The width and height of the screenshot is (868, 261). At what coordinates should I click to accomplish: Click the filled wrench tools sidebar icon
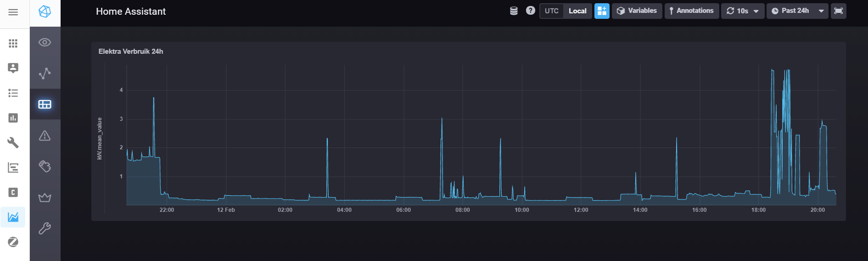(x=13, y=142)
